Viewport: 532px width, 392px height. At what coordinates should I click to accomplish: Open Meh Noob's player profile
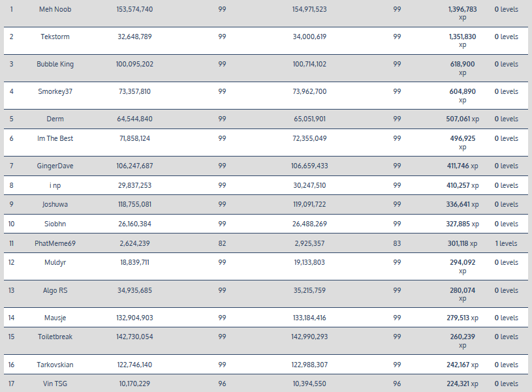55,9
